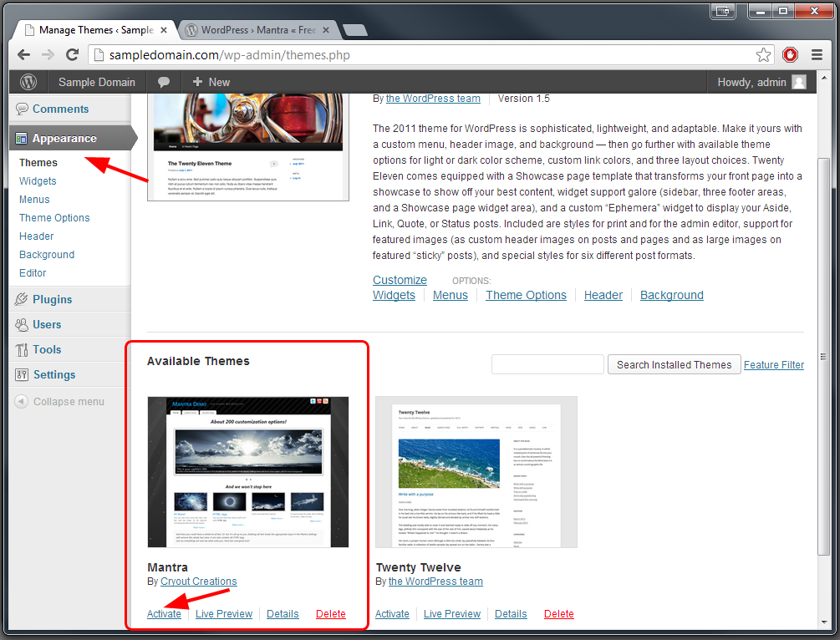The image size is (840, 640).
Task: Click the Menus link under OPTIONS
Action: pyautogui.click(x=450, y=295)
